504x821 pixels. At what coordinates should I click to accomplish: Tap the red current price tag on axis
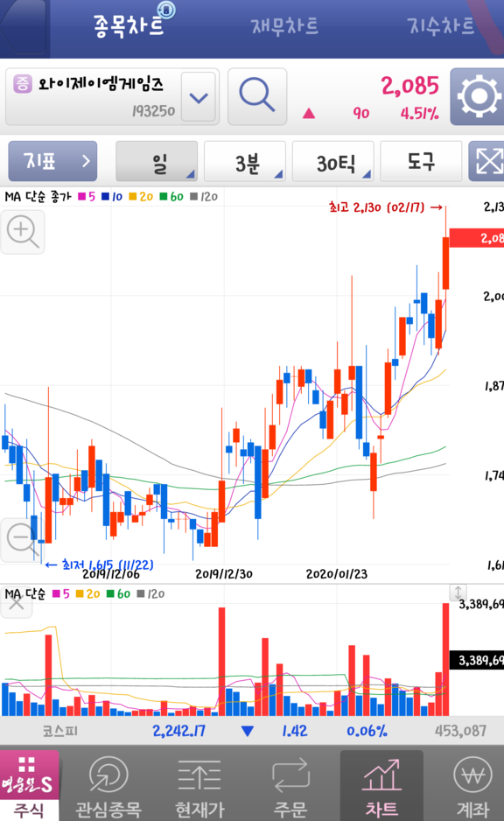point(477,238)
